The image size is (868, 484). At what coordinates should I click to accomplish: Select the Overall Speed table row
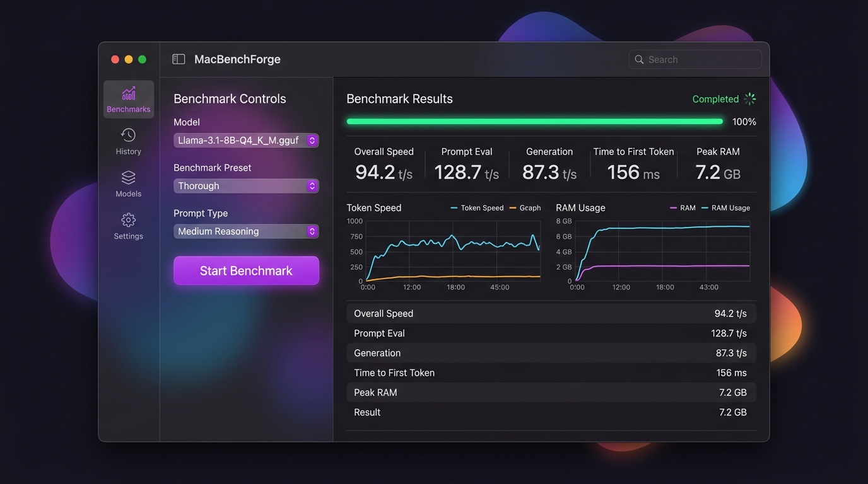[x=551, y=313]
